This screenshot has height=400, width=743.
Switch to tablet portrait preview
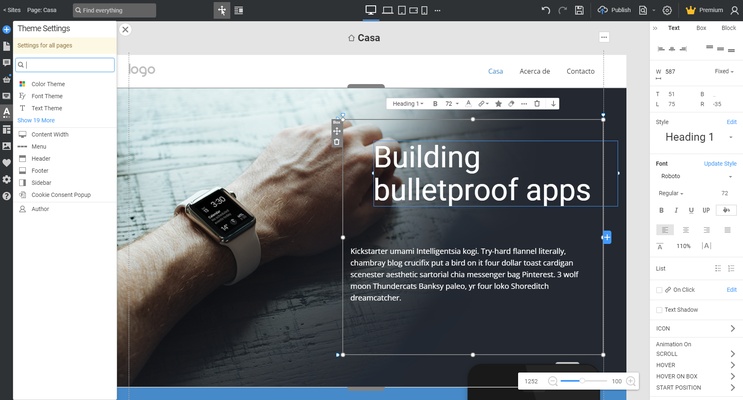401,10
